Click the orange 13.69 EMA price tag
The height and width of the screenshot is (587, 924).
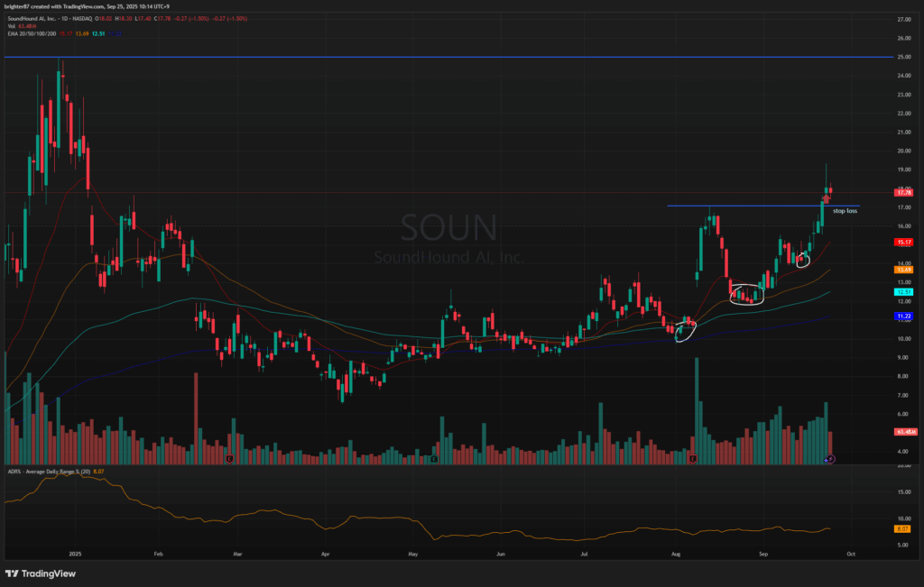902,270
